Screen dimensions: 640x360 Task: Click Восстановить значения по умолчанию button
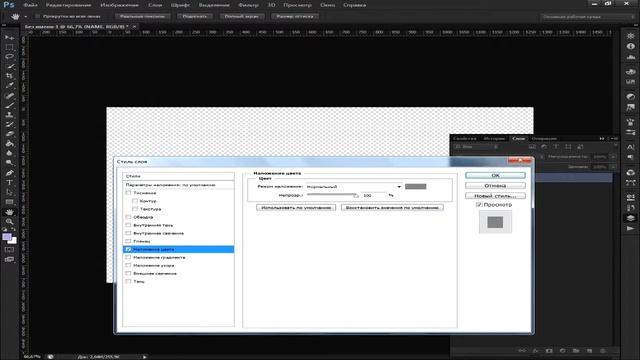tap(392, 207)
